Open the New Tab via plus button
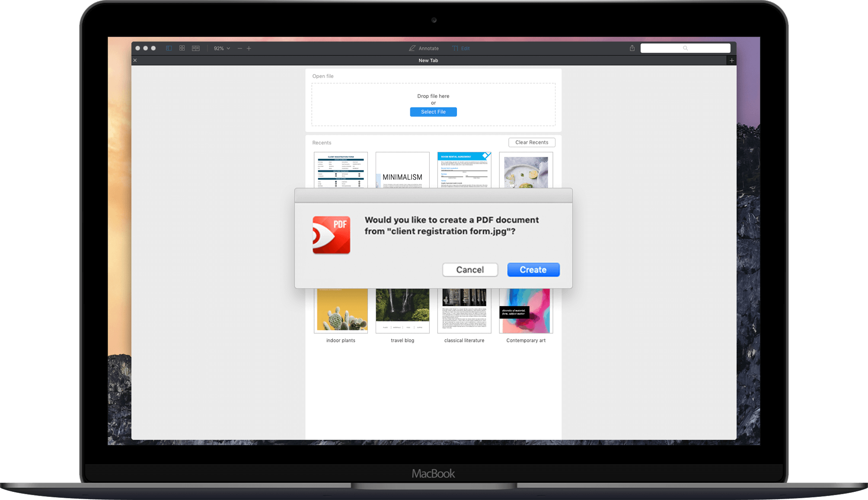The image size is (868, 500). pos(731,60)
